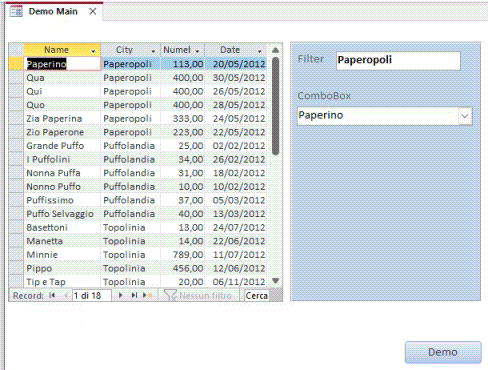
Task: Go to previous record navigation arrow
Action: coord(66,295)
